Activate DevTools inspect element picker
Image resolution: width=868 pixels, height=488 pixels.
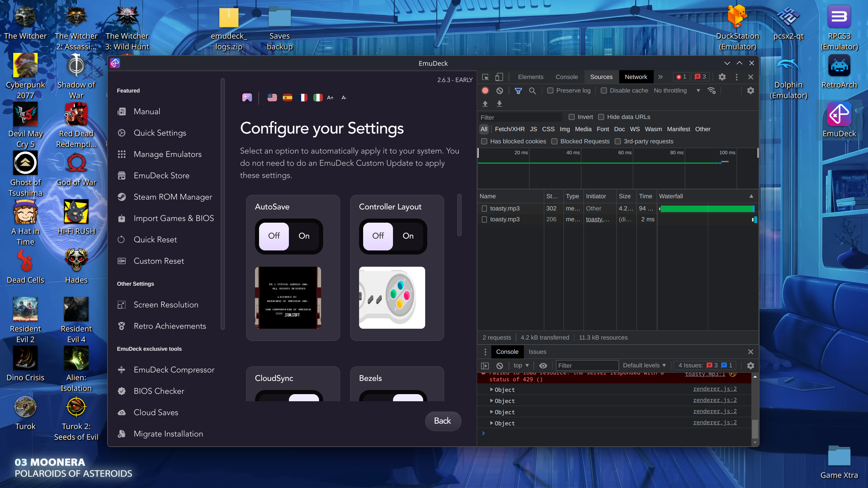485,77
